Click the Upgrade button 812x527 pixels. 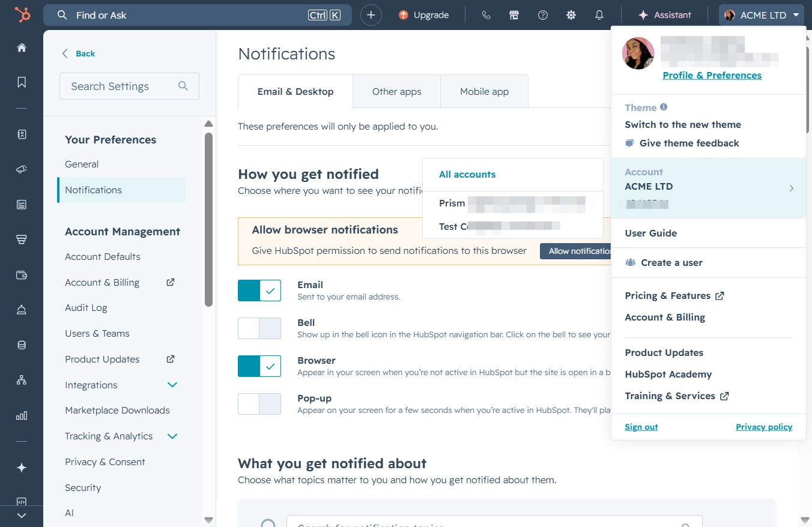click(x=424, y=15)
